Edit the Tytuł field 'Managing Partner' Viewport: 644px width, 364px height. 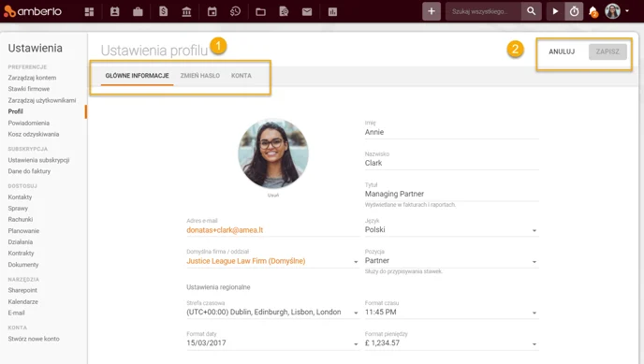pyautogui.click(x=452, y=194)
